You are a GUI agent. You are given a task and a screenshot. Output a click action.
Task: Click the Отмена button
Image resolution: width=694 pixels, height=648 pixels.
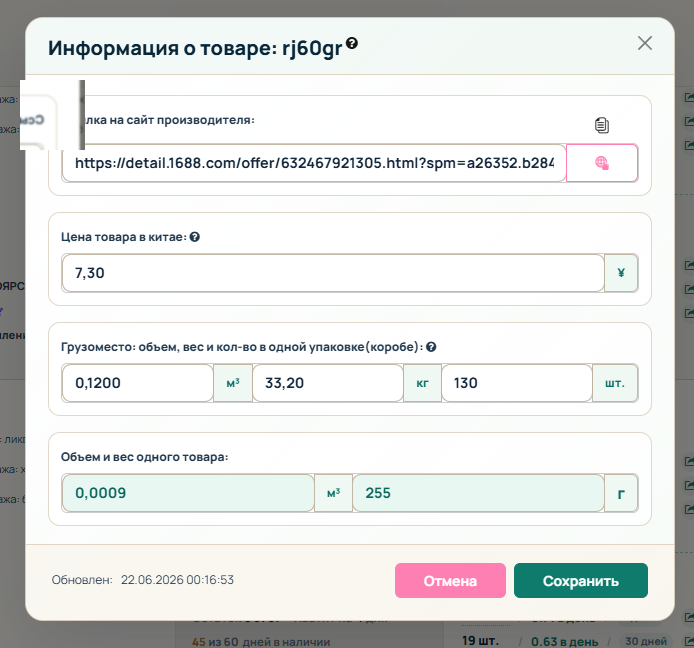click(450, 580)
